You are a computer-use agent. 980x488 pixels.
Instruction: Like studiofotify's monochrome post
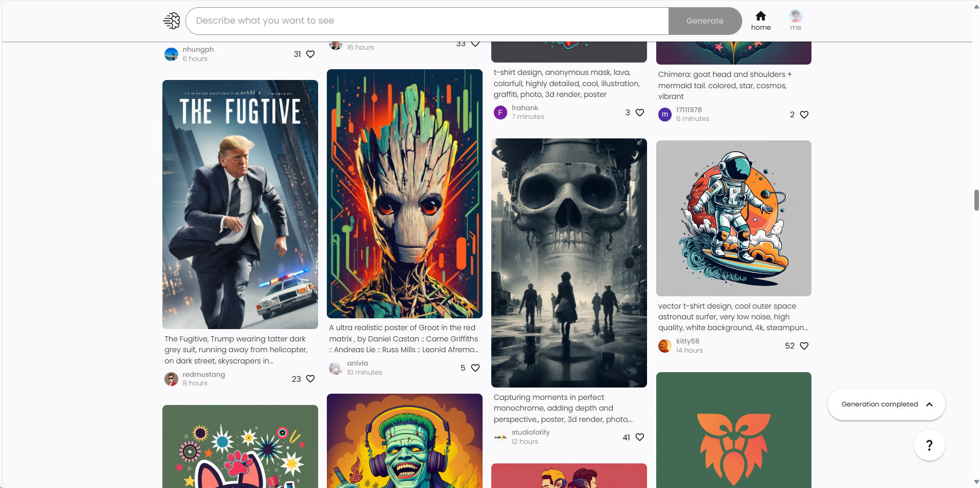pos(640,437)
